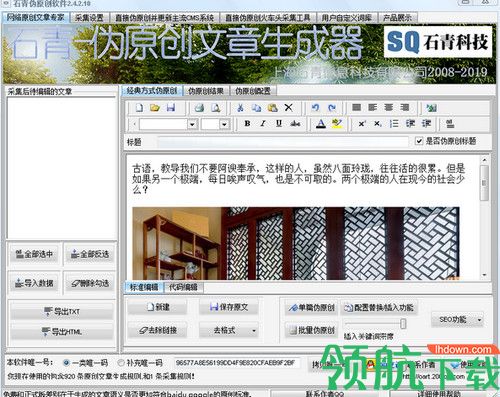Paste with the clipboard icon
The width and height of the screenshot is (500, 397).
coord(272,108)
